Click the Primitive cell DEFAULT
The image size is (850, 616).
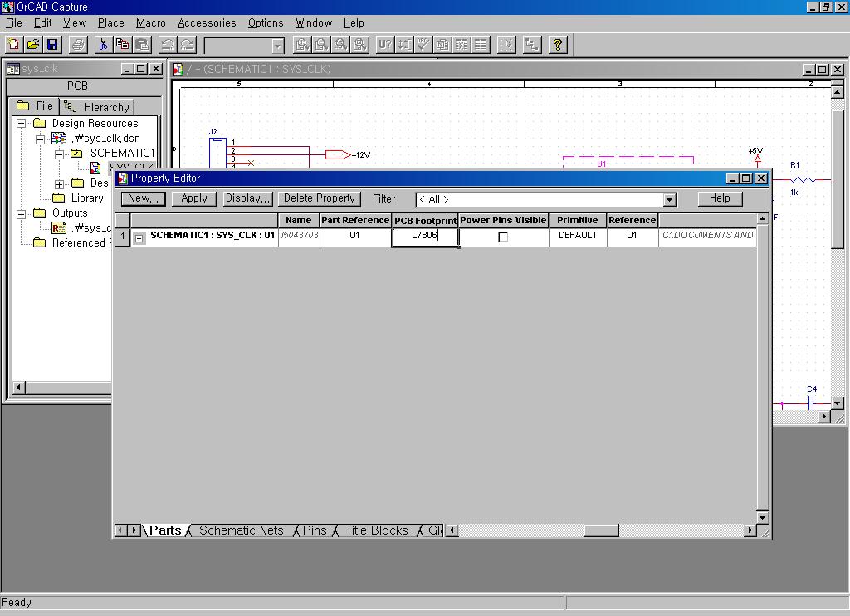click(578, 237)
